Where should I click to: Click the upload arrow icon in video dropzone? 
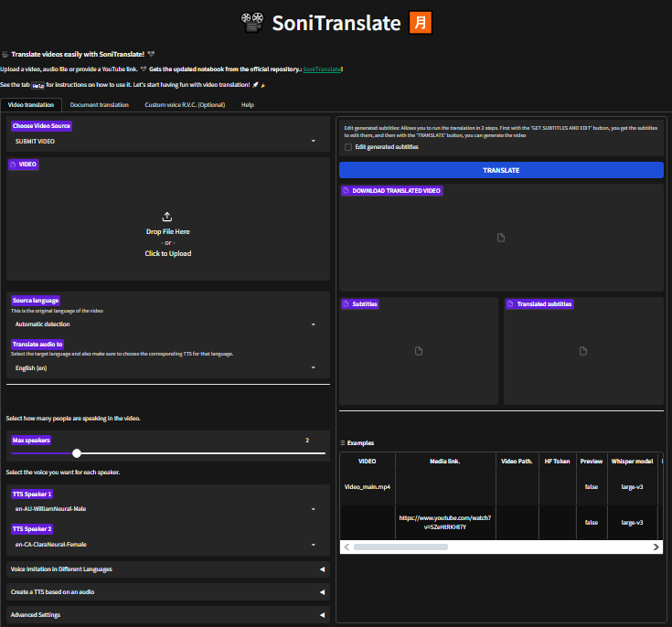(167, 217)
